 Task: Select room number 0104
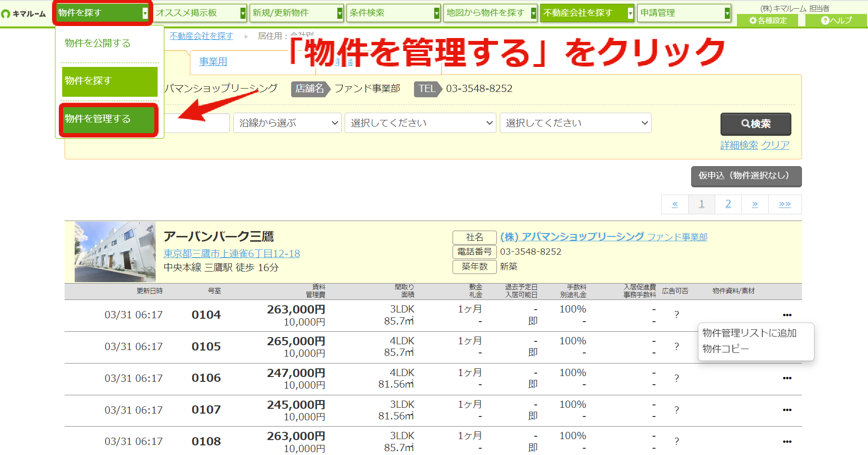(206, 315)
